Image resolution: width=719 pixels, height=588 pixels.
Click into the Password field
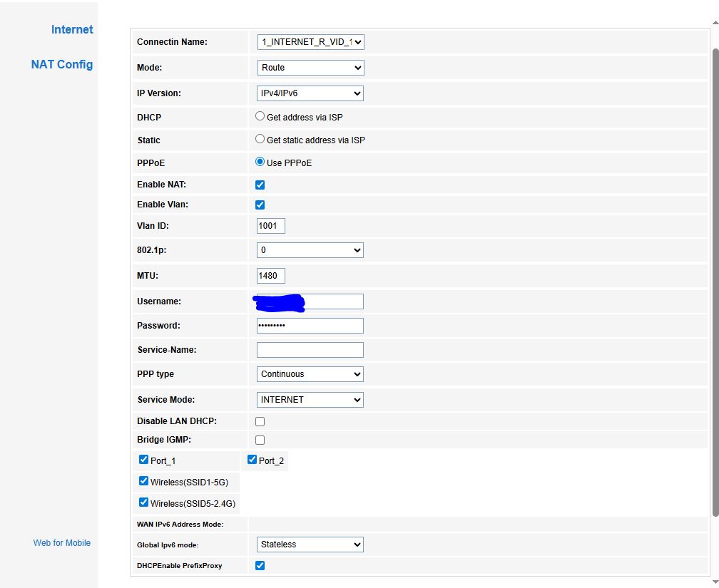(310, 326)
